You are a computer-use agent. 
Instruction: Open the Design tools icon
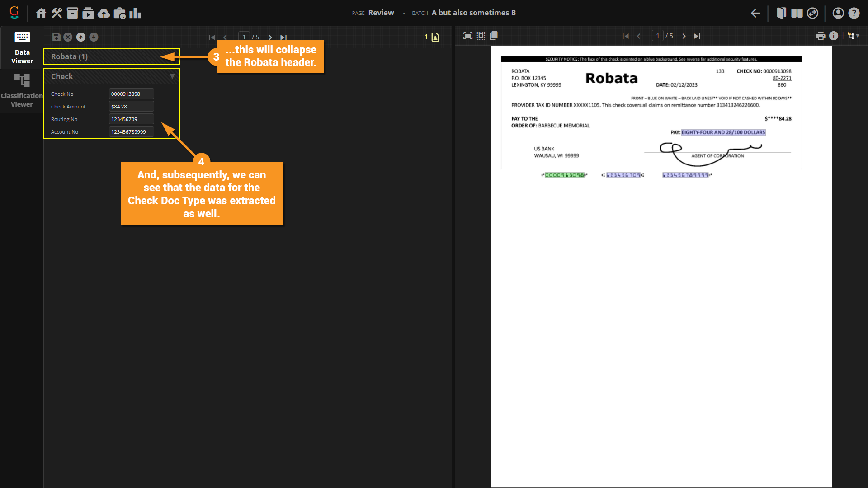[x=57, y=13]
